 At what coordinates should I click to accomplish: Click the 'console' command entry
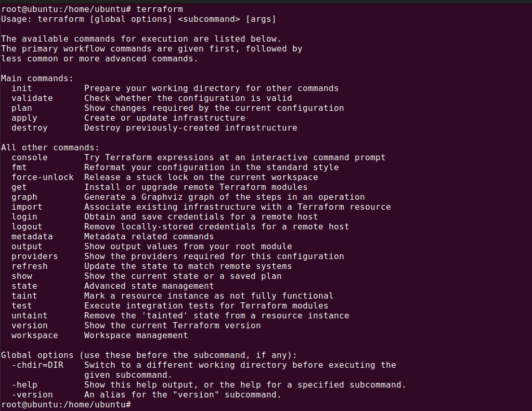[x=30, y=158]
